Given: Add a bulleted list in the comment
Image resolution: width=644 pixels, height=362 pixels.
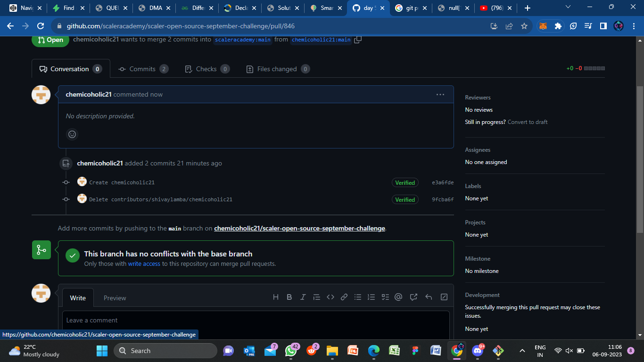Looking at the screenshot, I should pyautogui.click(x=357, y=296).
